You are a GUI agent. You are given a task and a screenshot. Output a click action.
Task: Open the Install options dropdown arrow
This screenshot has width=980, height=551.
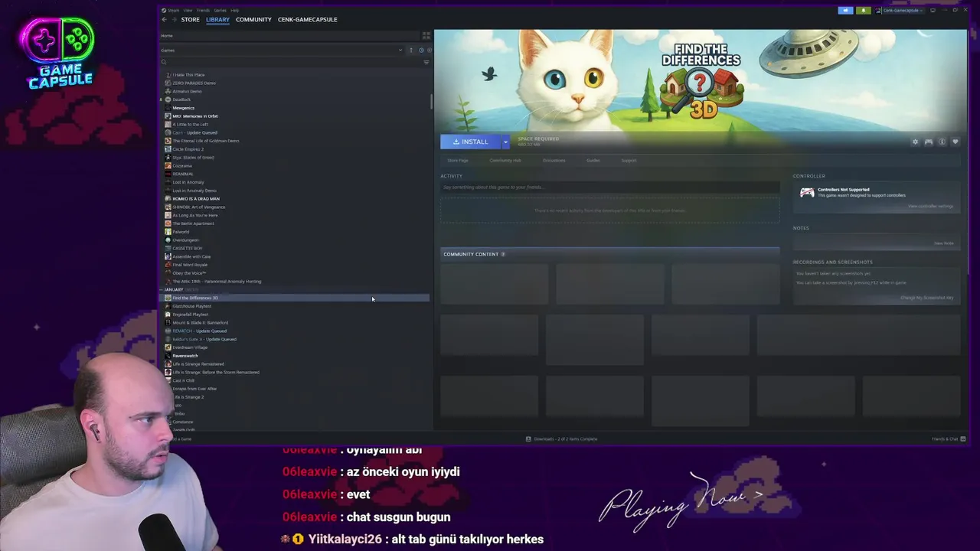click(505, 142)
